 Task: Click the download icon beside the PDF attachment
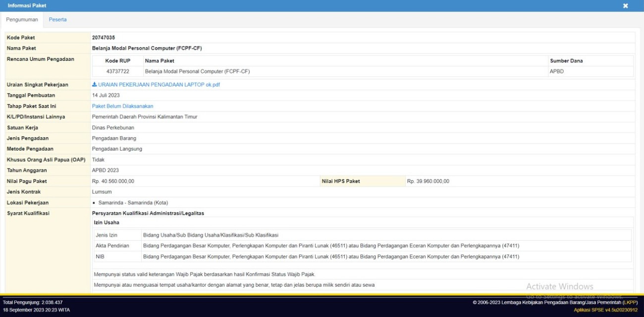tap(94, 83)
